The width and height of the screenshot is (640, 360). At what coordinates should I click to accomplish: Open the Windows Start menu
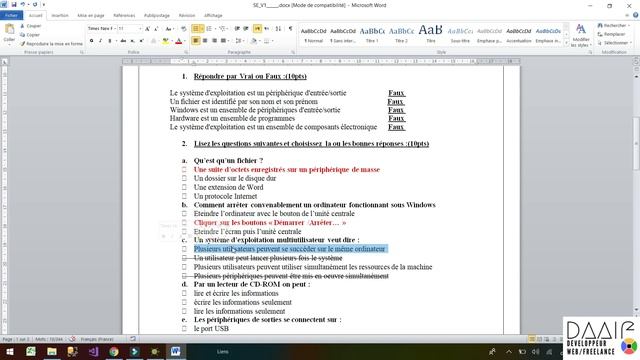click(9, 351)
